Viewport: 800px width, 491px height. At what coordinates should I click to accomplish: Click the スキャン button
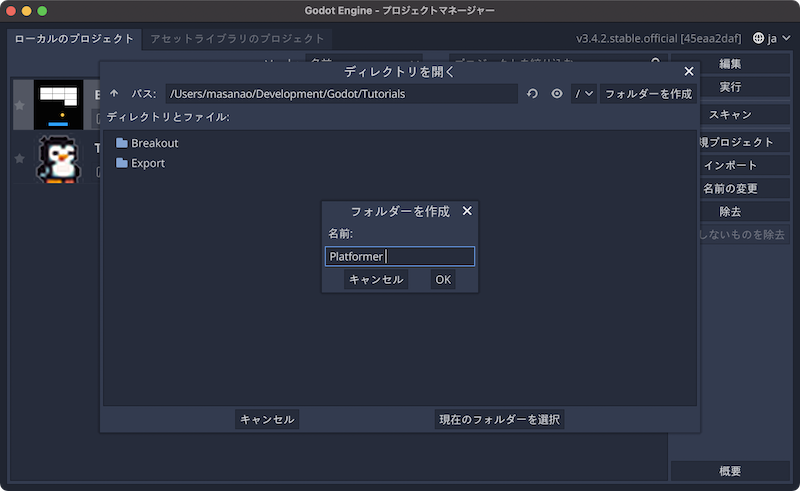(730, 115)
